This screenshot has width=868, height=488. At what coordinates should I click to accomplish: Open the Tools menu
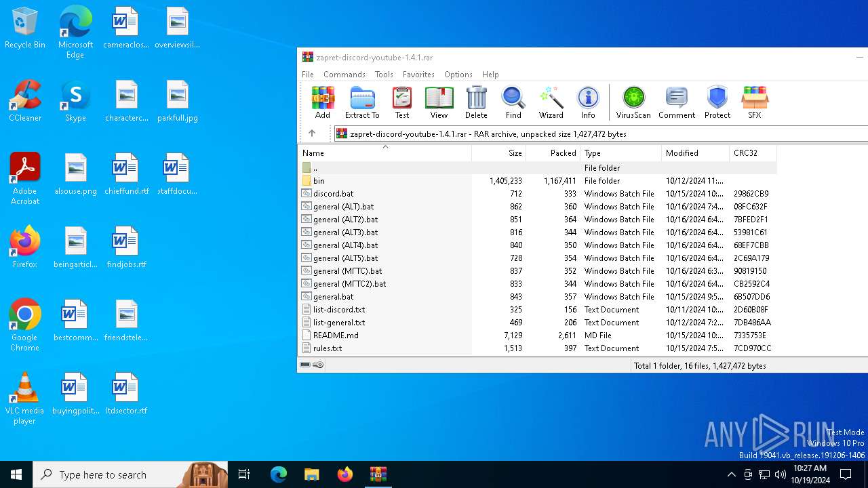[384, 75]
